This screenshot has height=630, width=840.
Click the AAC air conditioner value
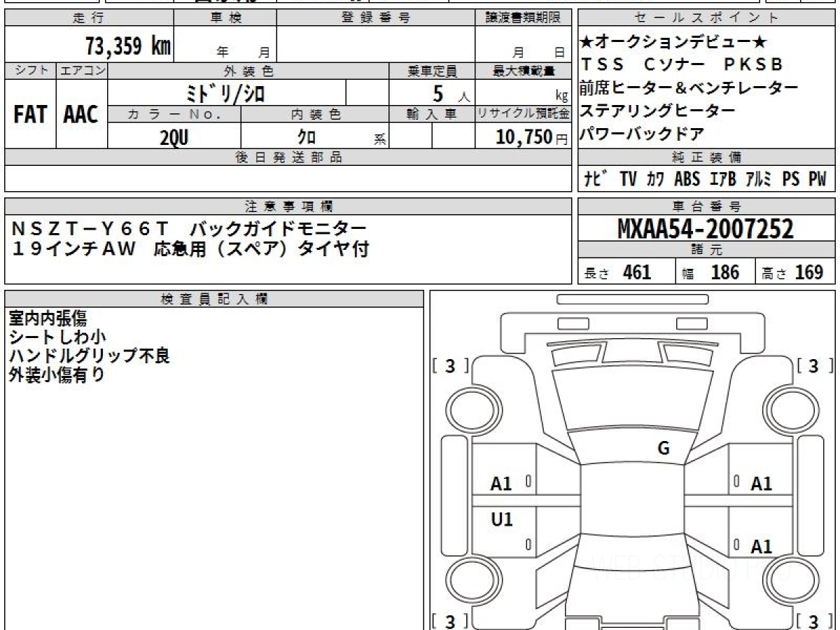click(x=81, y=115)
